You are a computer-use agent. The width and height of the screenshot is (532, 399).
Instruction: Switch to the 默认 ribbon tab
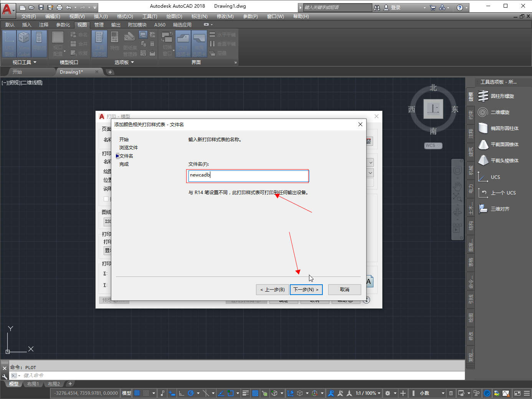coord(10,25)
